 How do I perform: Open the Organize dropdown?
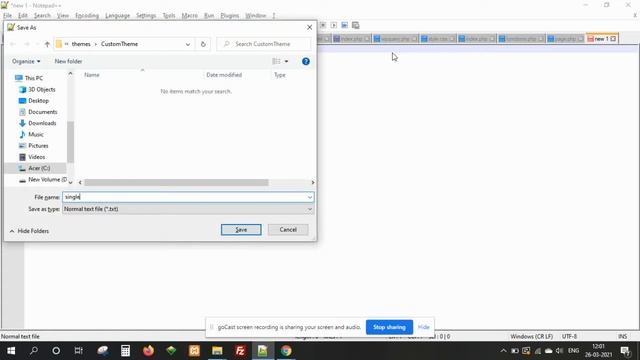[x=26, y=61]
